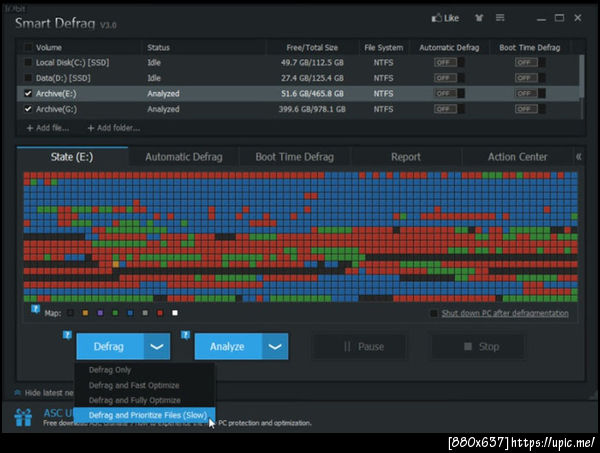
Task: Click the help icon beside Defrag button
Action: (x=67, y=335)
